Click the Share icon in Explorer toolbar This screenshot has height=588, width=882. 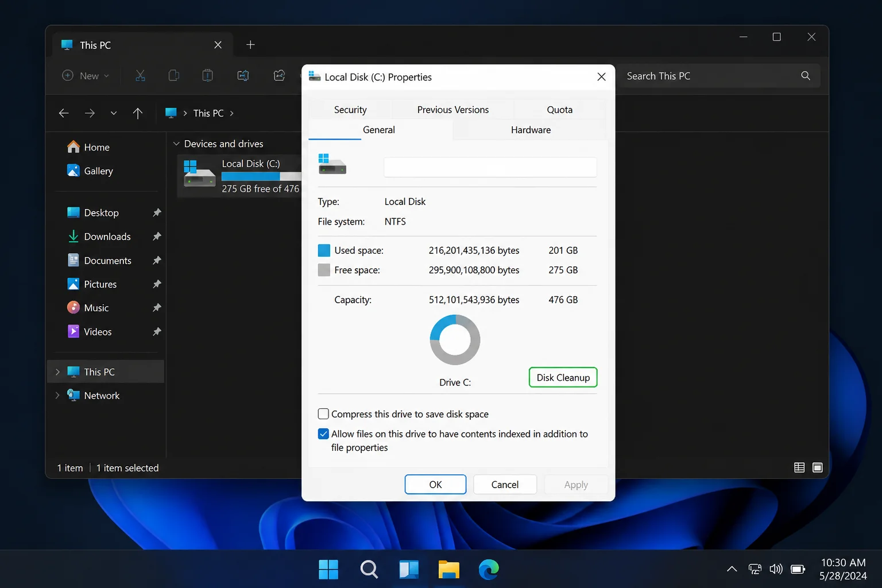tap(279, 76)
